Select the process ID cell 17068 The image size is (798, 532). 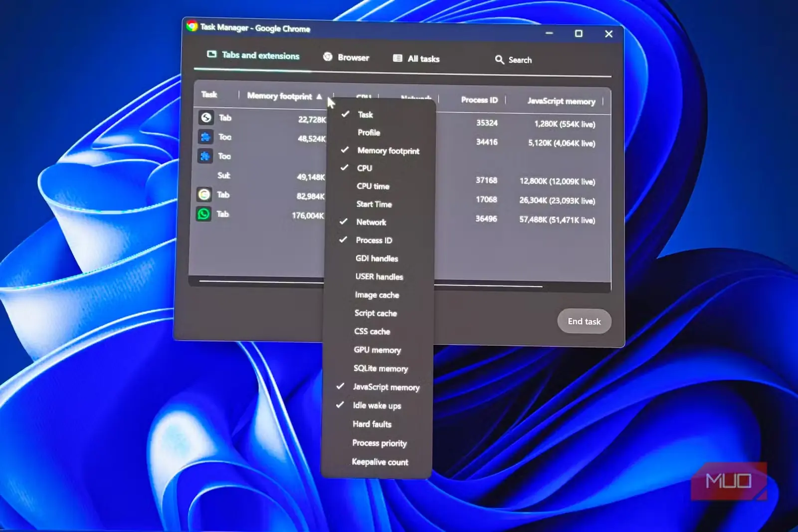point(486,199)
